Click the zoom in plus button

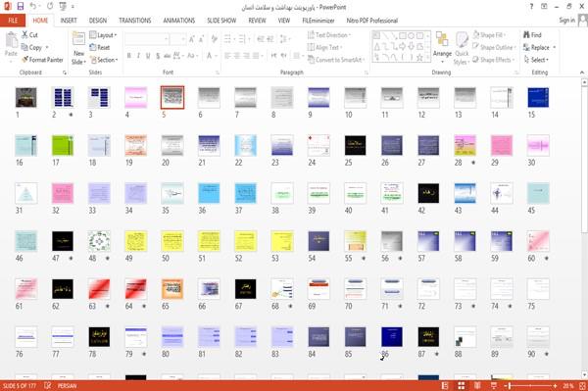point(556,386)
